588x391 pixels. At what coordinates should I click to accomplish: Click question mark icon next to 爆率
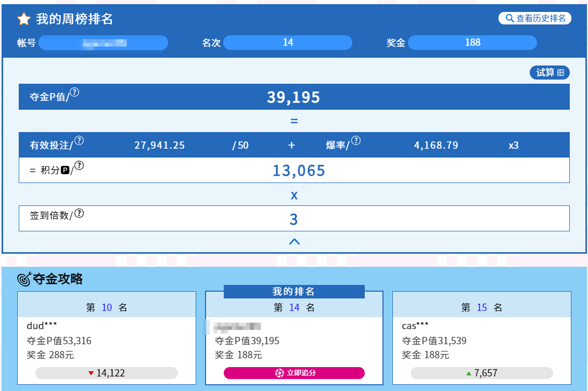356,141
